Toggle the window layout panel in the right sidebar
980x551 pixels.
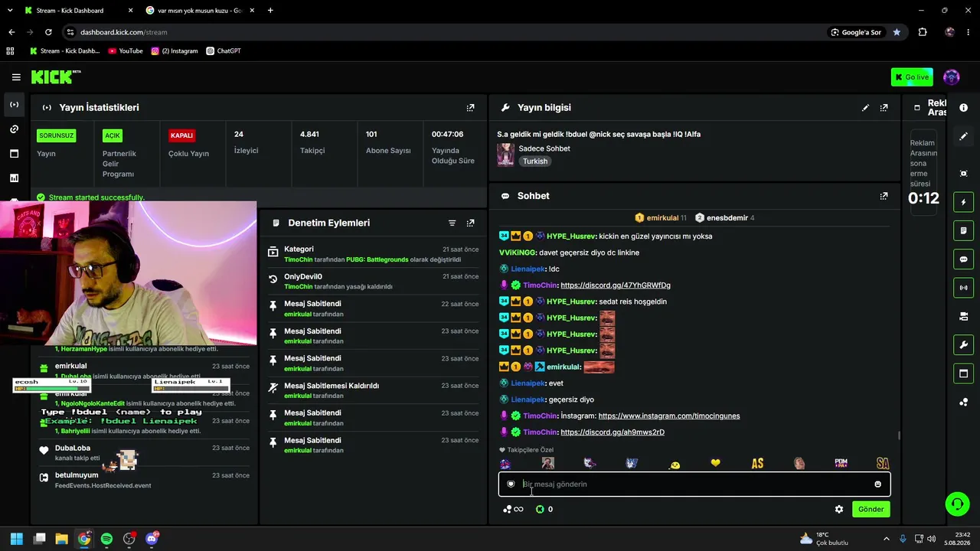tap(963, 373)
